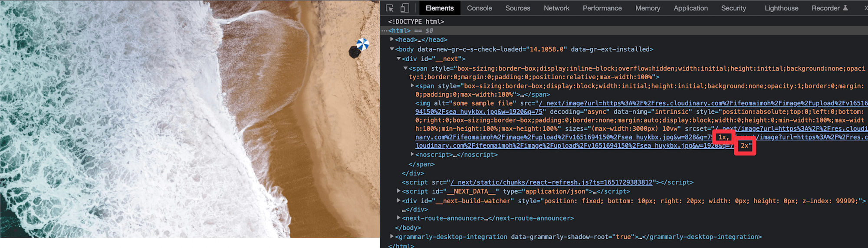Click the type "application/json" attribute
Viewport: 868px width, 248px height.
pos(546,191)
